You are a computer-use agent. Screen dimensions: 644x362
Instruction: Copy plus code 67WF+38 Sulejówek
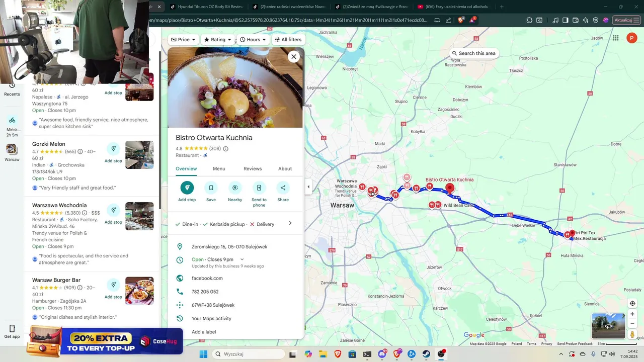213,305
